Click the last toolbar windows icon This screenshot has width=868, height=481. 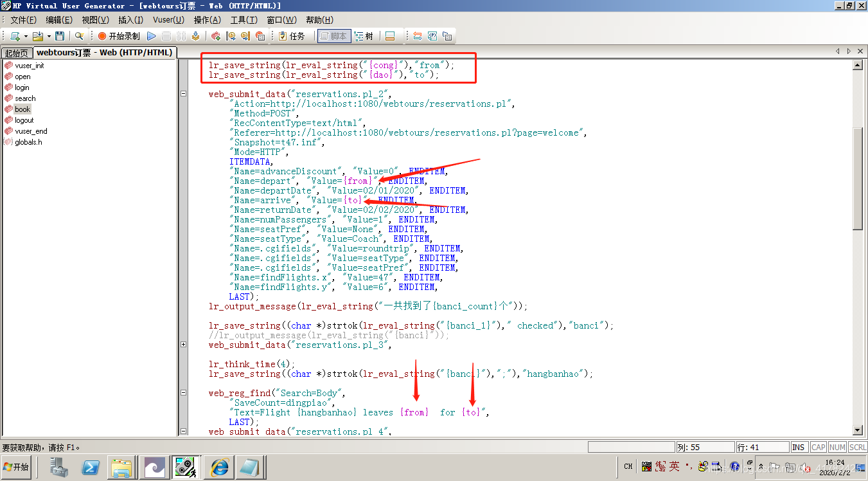[x=447, y=36]
